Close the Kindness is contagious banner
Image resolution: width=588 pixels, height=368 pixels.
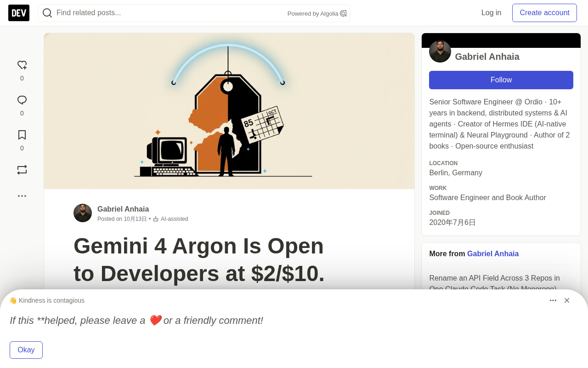pos(567,300)
